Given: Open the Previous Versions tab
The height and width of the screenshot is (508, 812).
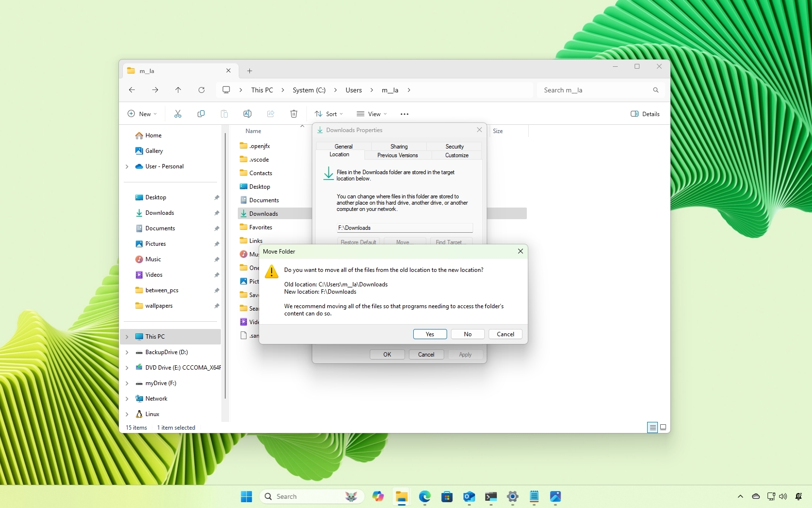Looking at the screenshot, I should pos(397,155).
